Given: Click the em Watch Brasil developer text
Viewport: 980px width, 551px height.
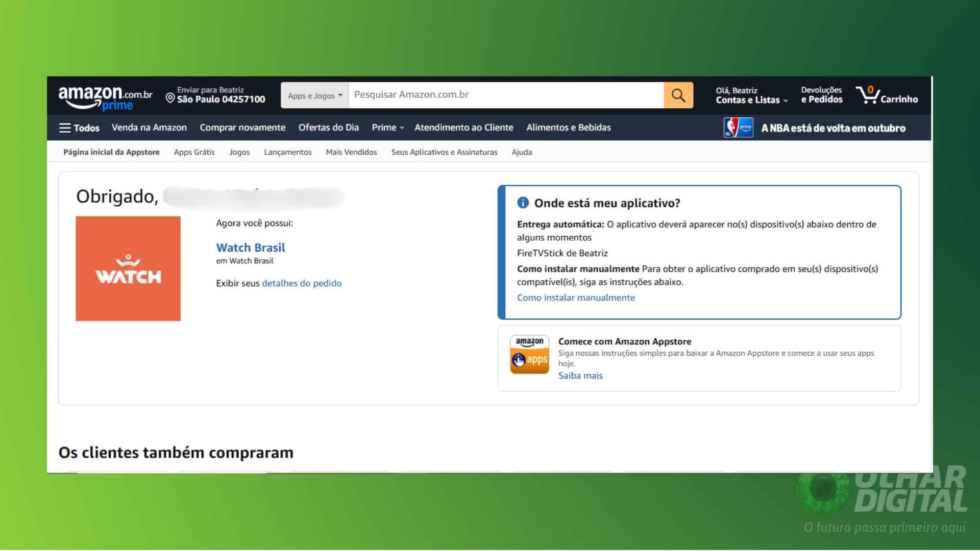Looking at the screenshot, I should (244, 261).
